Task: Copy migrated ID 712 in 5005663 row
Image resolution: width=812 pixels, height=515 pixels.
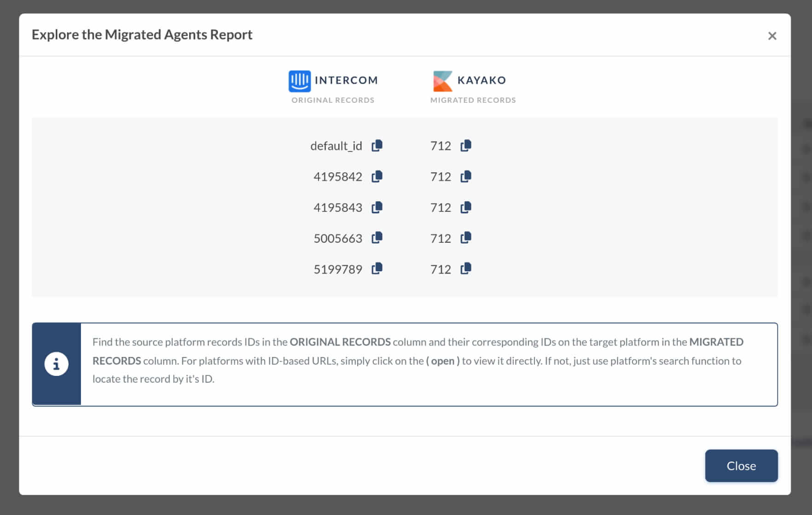Action: pyautogui.click(x=466, y=238)
